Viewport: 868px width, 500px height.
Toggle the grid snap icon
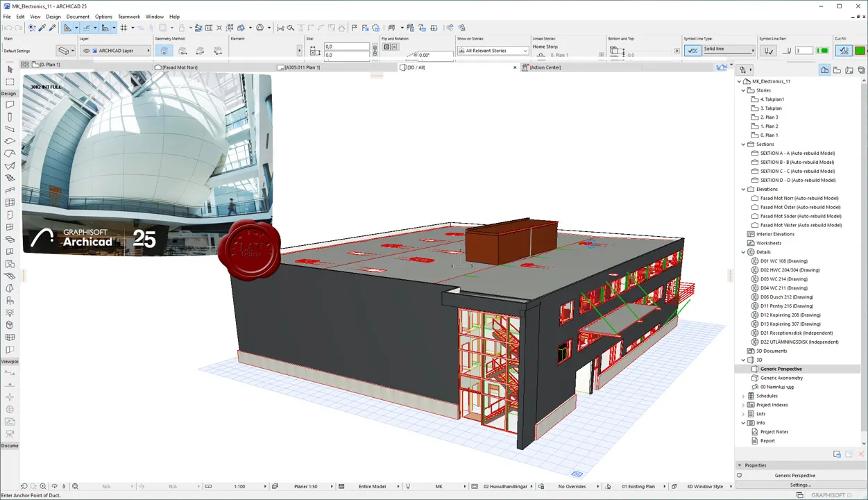(x=124, y=28)
